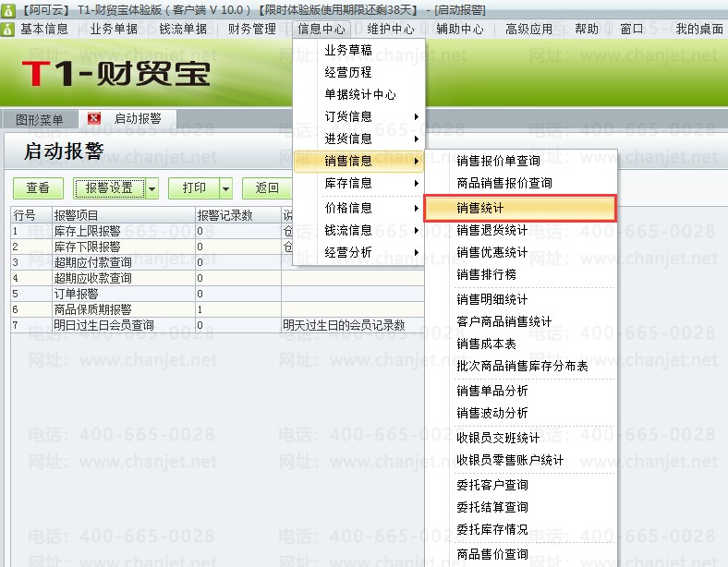The width and height of the screenshot is (728, 567).
Task: Open 单据统计中心 menu item
Action: (359, 95)
